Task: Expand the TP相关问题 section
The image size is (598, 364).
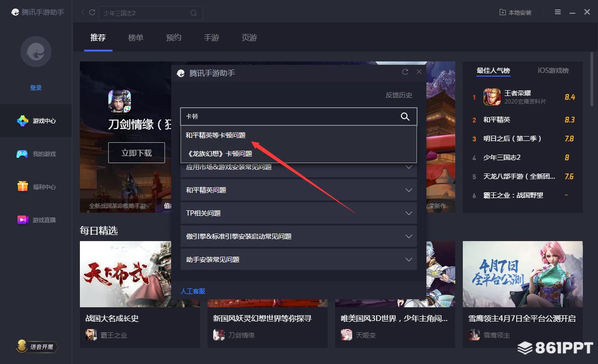Action: coord(299,213)
